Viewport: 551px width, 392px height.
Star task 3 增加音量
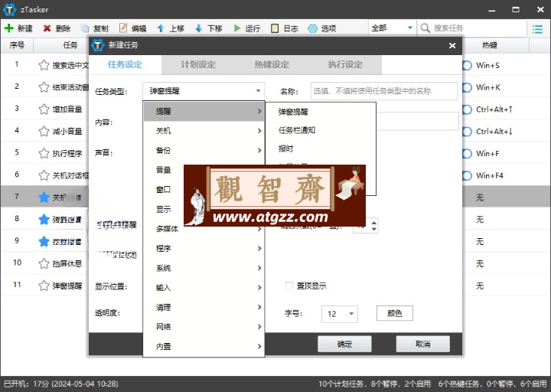[44, 109]
